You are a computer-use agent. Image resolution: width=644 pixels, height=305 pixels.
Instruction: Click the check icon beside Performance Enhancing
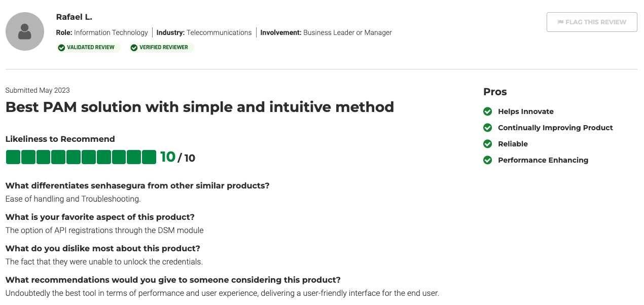(x=488, y=160)
